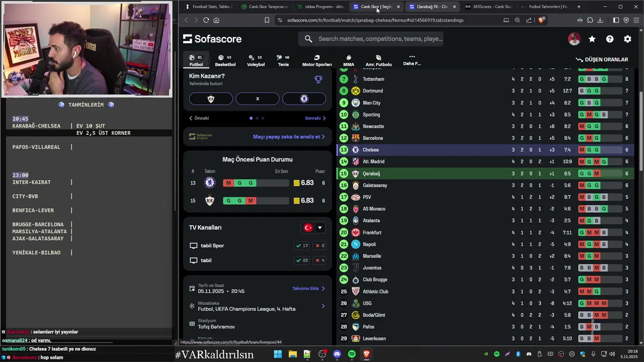Click the Sporting team logo
The width and height of the screenshot is (644, 362).
[x=356, y=115]
